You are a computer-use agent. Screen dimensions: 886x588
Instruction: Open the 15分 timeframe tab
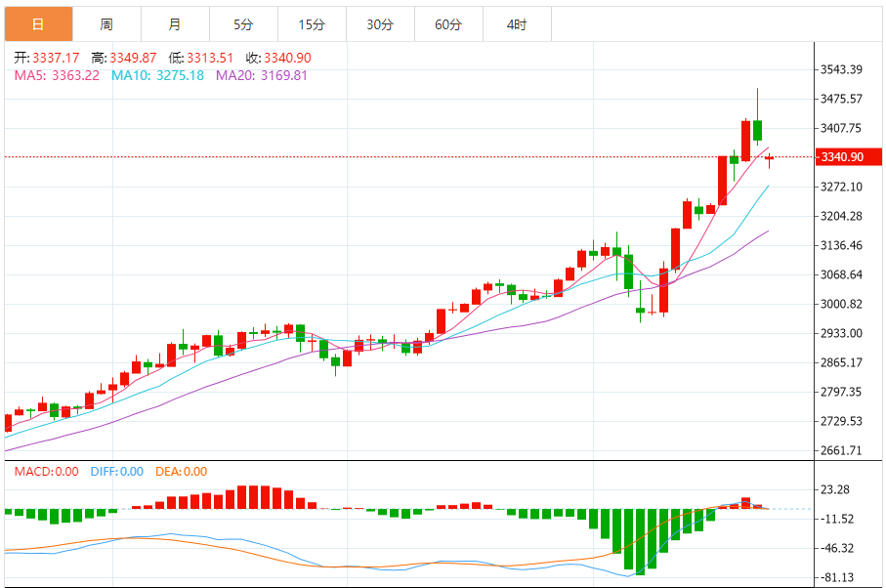tap(312, 24)
